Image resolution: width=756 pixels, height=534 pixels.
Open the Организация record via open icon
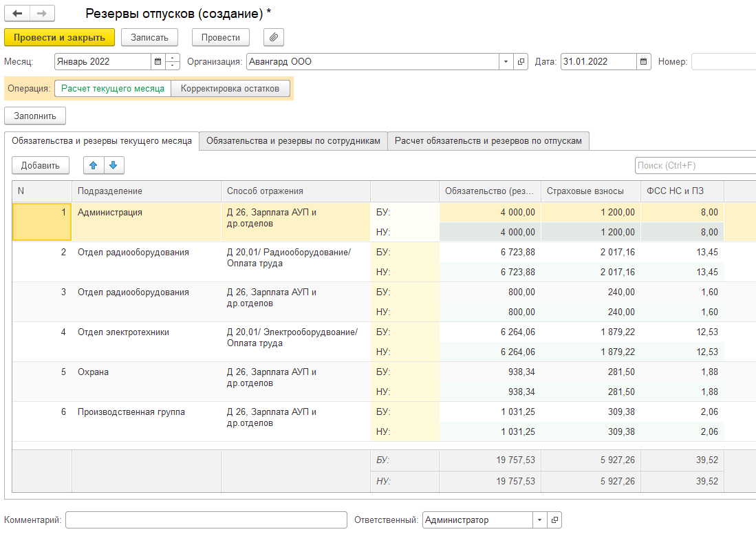[x=521, y=61]
